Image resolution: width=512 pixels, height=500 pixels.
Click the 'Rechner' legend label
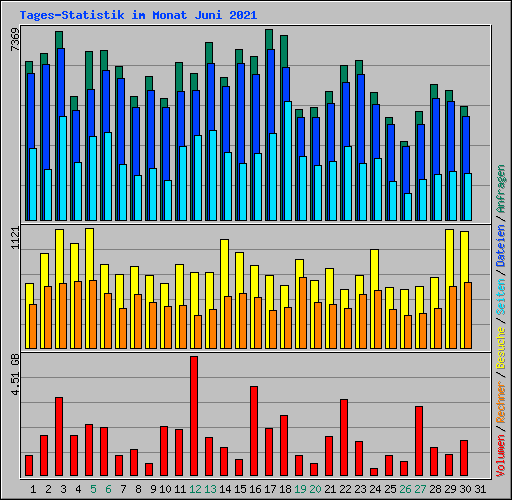(501, 402)
